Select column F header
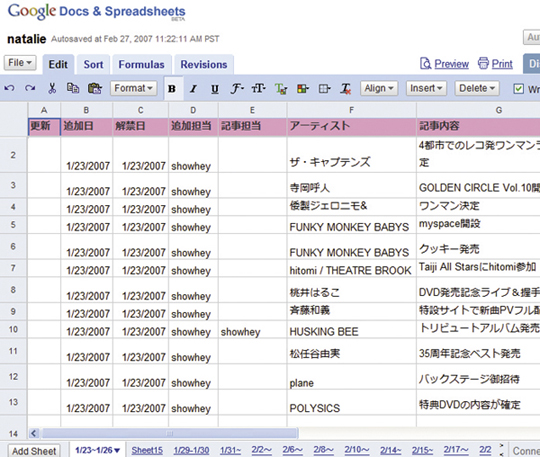Image resolution: width=540 pixels, height=457 pixels. 351,110
